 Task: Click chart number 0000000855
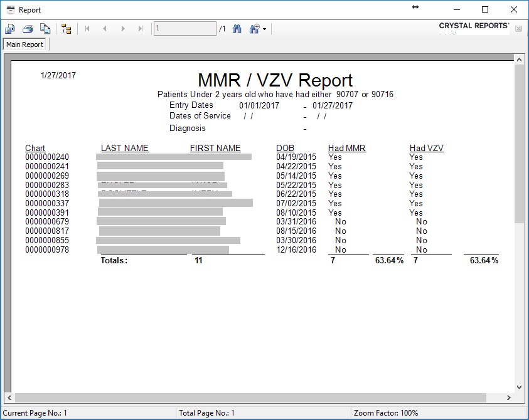pyautogui.click(x=47, y=241)
